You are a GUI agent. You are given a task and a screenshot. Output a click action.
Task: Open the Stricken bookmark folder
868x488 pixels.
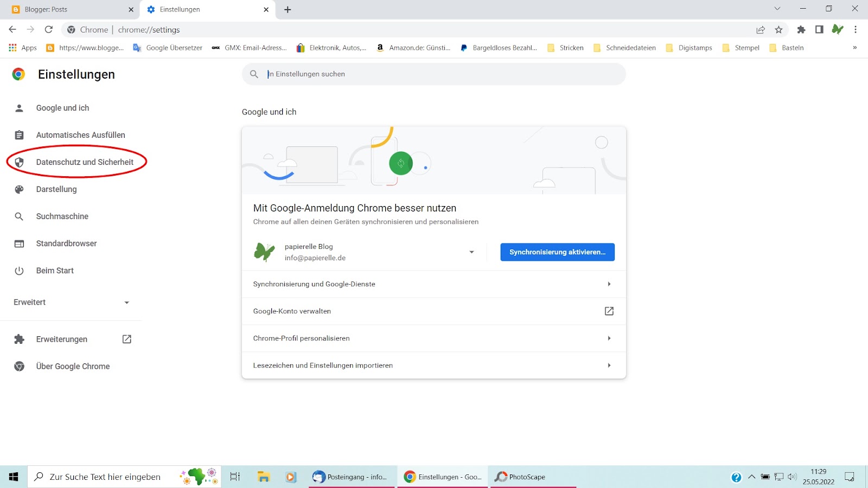pos(565,48)
